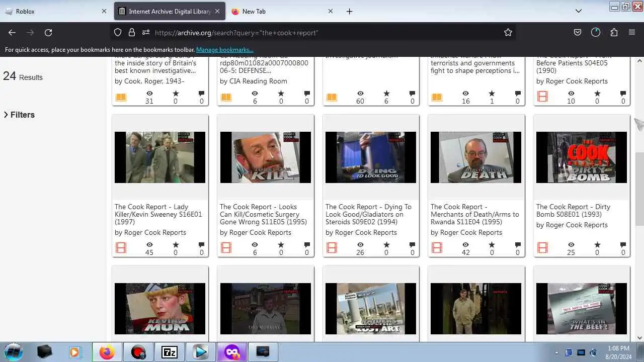Open the Extensions puzzle icon
This screenshot has height=362, width=644.
coord(614,32)
